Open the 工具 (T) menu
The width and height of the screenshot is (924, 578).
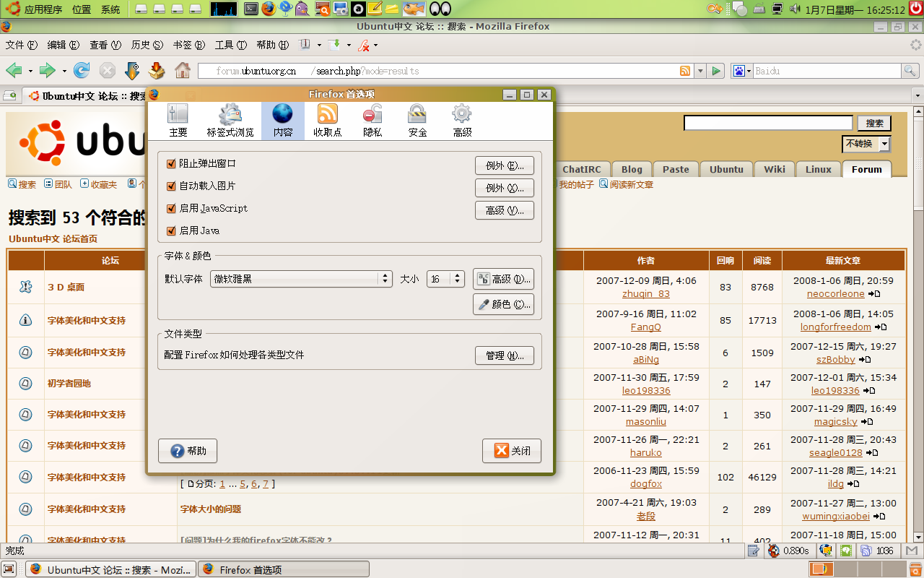[x=231, y=45]
